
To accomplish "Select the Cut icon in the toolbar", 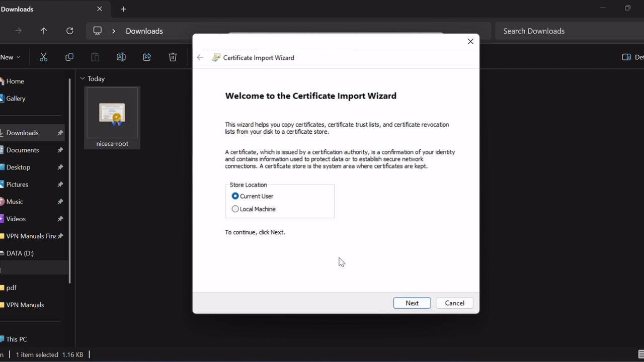I will point(43,57).
